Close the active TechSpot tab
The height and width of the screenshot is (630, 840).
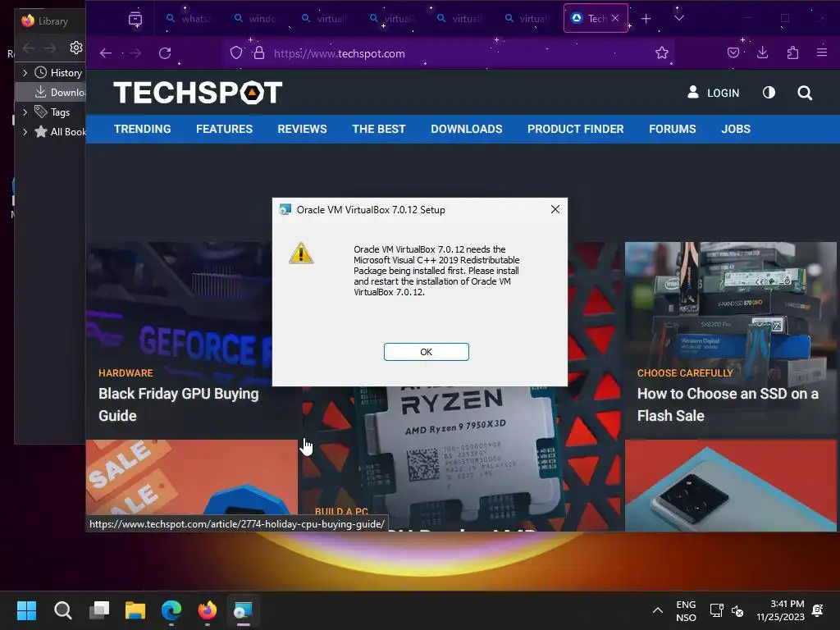[615, 18]
